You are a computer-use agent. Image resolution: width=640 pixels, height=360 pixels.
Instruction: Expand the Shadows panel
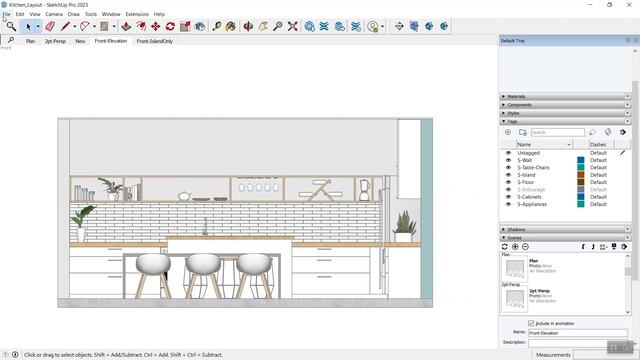[x=566, y=229]
